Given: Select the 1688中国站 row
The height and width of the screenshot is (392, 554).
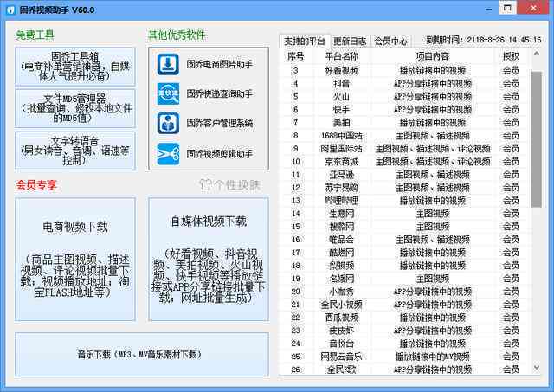Looking at the screenshot, I should click(404, 136).
